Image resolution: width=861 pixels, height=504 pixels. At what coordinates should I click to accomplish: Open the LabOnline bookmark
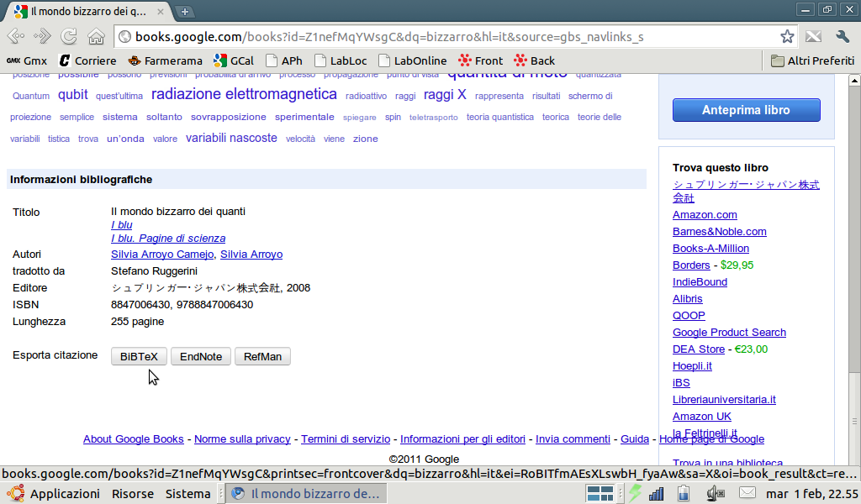(x=412, y=60)
